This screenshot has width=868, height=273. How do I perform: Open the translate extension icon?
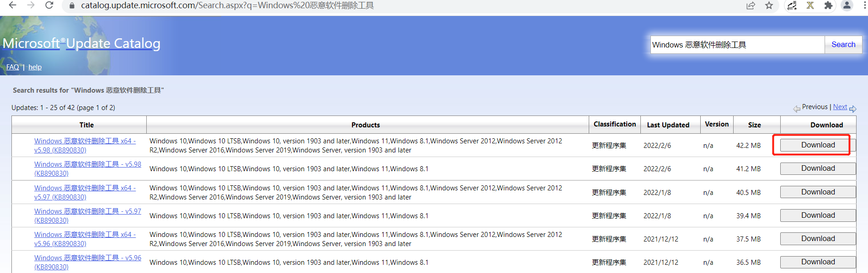[x=792, y=6]
